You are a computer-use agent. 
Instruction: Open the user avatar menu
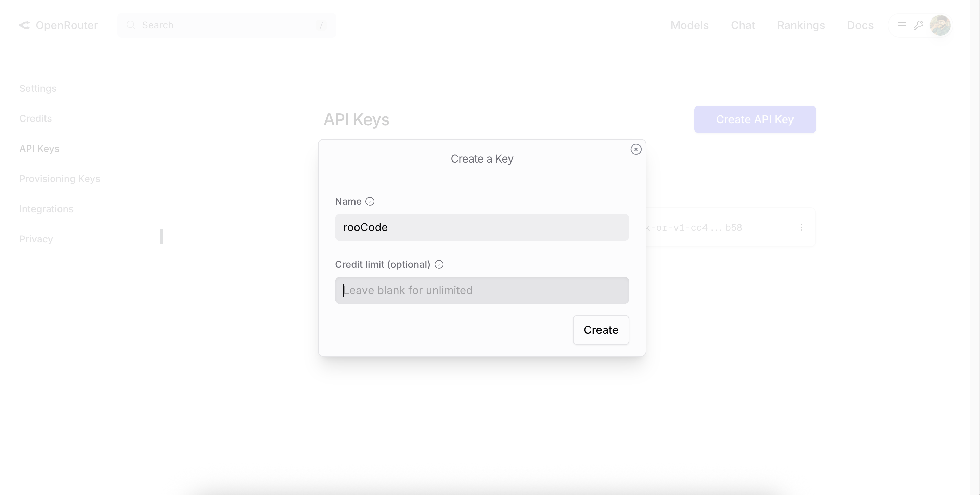coord(940,25)
